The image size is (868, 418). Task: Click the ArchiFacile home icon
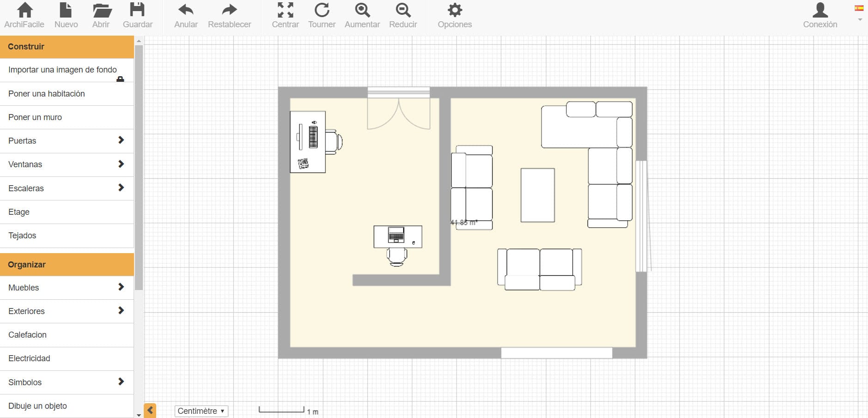[24, 11]
